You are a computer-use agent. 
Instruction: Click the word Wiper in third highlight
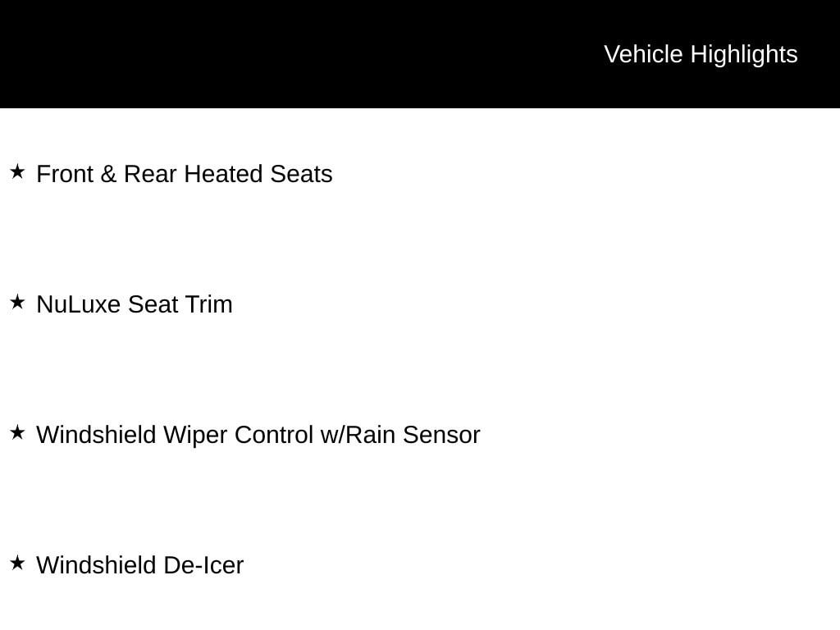[x=195, y=435]
